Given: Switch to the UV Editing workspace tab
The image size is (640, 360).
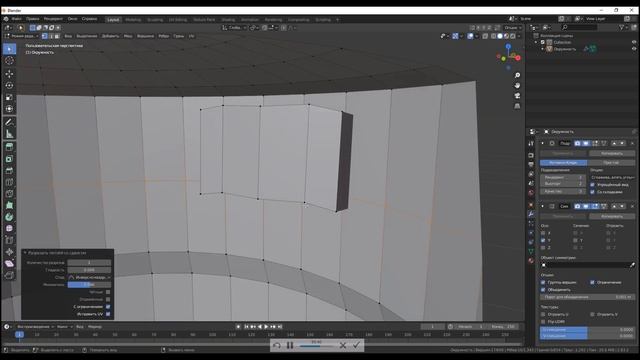Looking at the screenshot, I should pyautogui.click(x=178, y=20).
